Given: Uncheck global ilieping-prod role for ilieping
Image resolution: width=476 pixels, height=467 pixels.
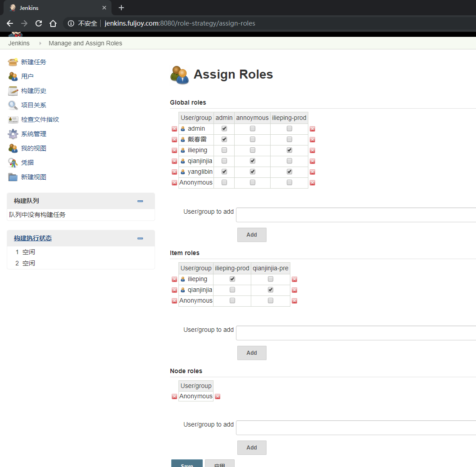Looking at the screenshot, I should 289,150.
